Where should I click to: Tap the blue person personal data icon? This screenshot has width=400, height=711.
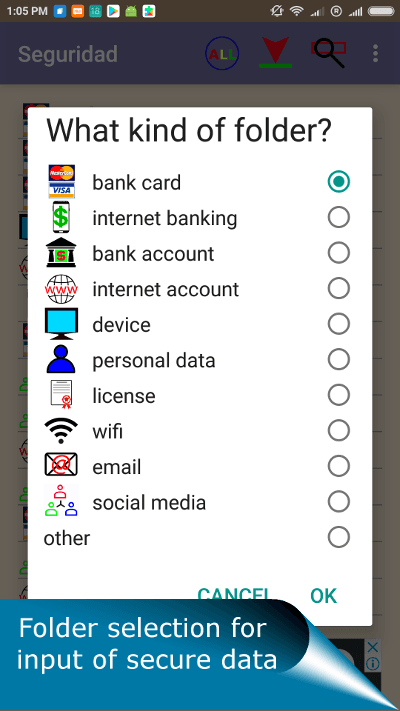pos(61,359)
